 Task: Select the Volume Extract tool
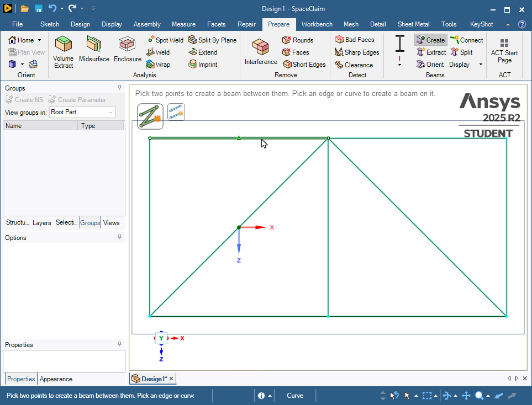63,52
